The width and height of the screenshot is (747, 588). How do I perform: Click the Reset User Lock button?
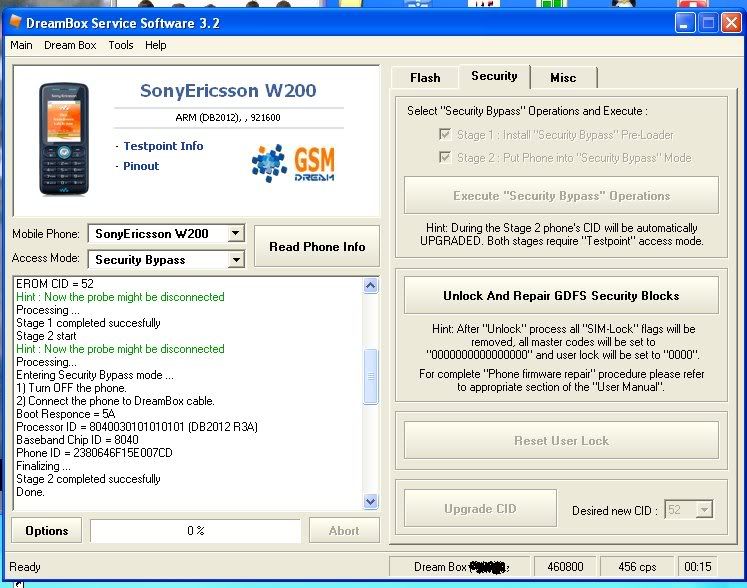(561, 440)
